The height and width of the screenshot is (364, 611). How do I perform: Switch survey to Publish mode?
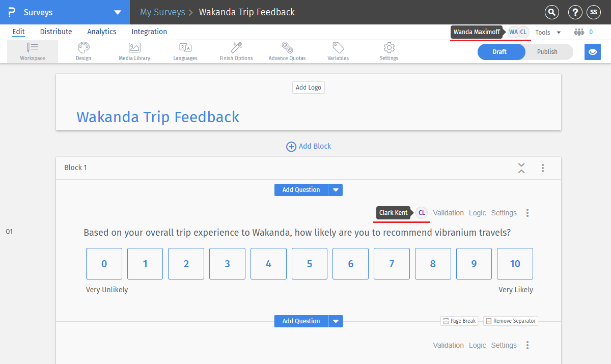tap(547, 52)
